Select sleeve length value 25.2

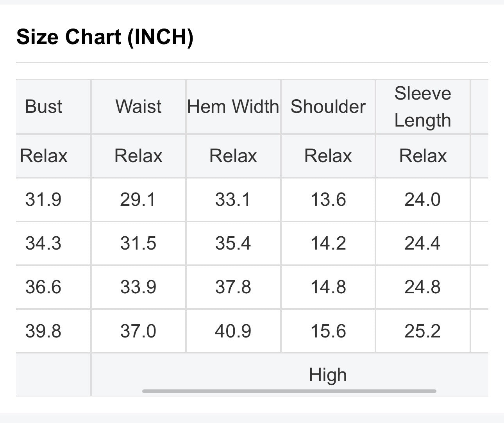coord(422,331)
